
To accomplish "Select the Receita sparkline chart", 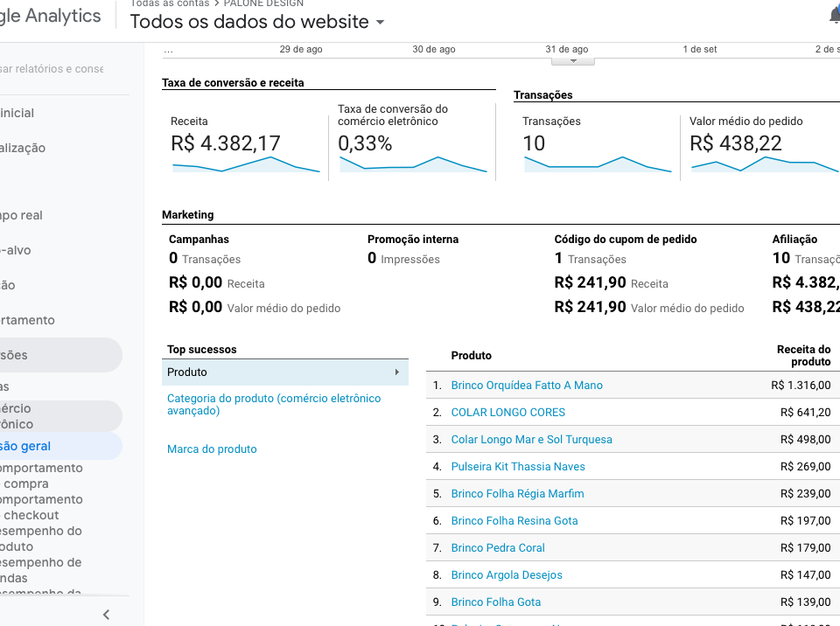I will pos(246,164).
